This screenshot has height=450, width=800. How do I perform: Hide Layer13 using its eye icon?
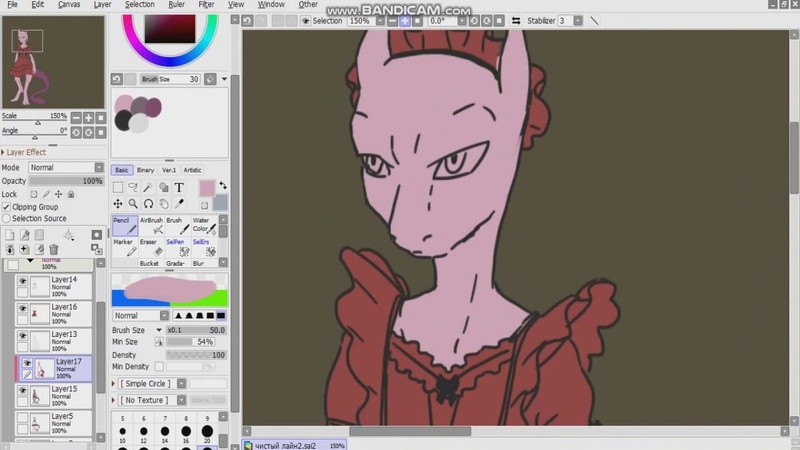coord(22,336)
